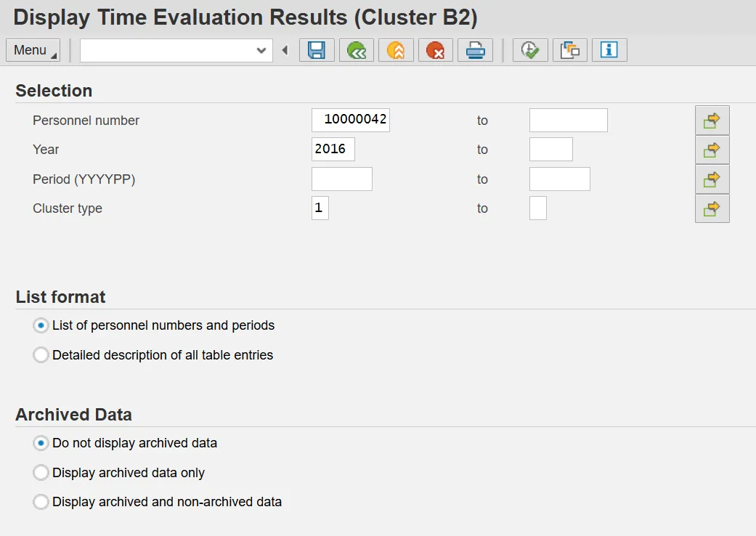Click the orange Exit icon

[x=396, y=50]
